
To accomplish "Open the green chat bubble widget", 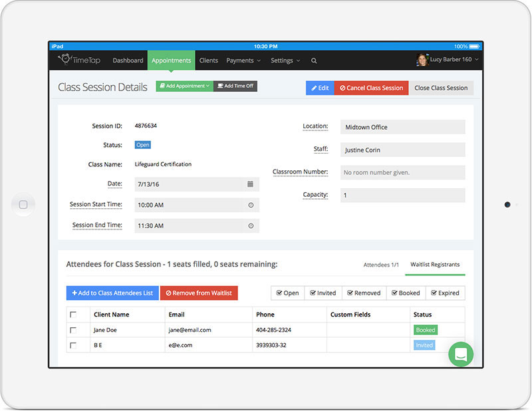I will (x=461, y=354).
